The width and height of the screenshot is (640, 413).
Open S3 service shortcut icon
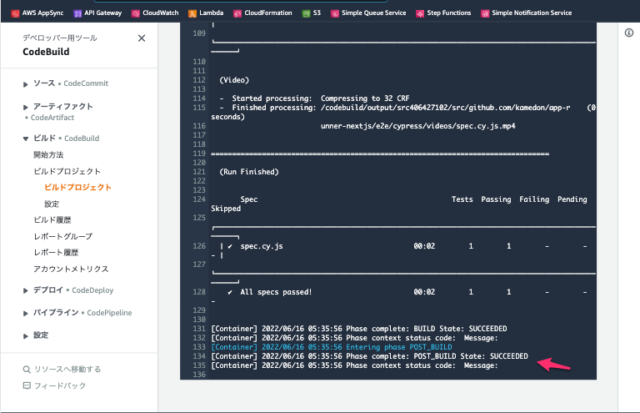click(x=306, y=13)
